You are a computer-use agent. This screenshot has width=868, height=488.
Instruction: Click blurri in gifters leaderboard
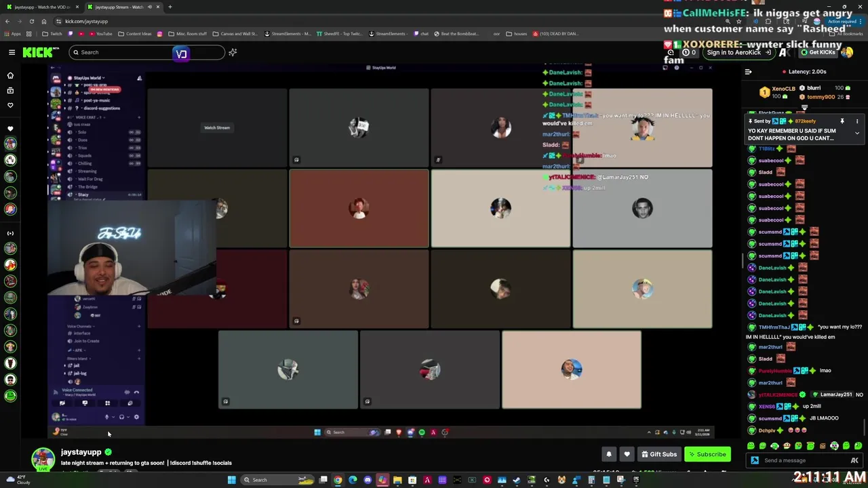[814, 88]
